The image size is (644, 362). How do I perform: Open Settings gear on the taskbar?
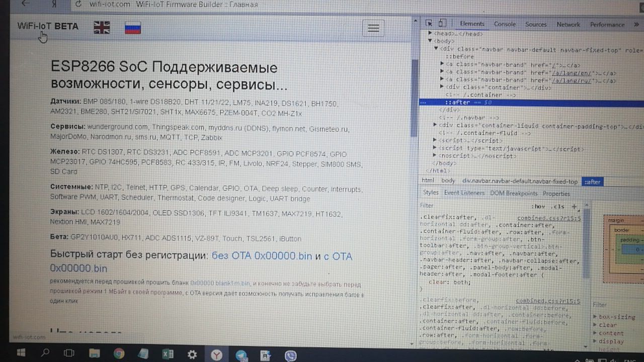coord(192,354)
